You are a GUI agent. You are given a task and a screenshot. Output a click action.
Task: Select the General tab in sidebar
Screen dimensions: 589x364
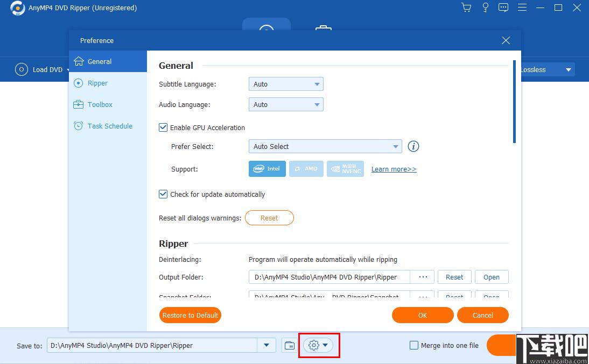(108, 61)
